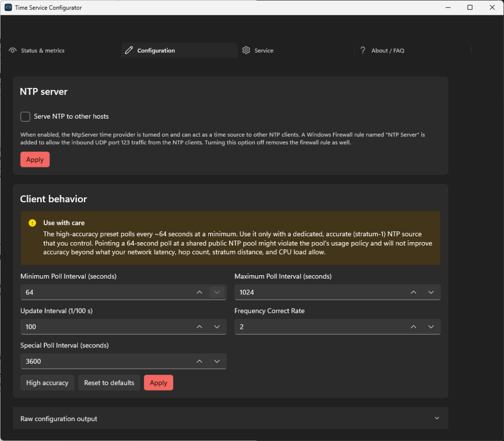This screenshot has height=441, width=504.
Task: Open the Service tab
Action: point(296,51)
